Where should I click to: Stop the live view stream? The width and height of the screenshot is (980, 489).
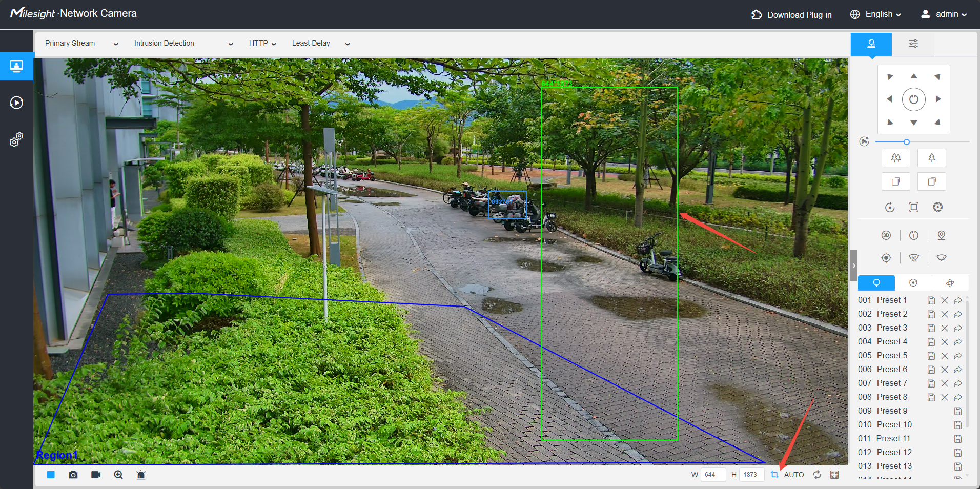51,475
